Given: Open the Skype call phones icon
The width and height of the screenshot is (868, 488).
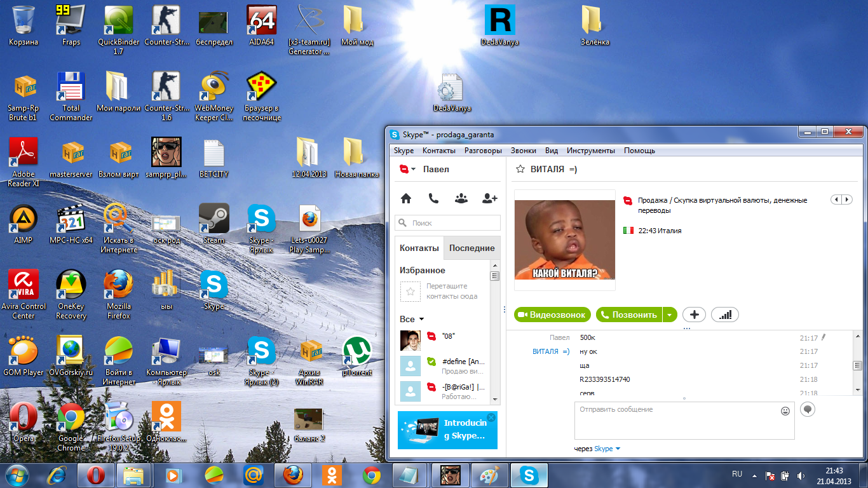Looking at the screenshot, I should (433, 198).
